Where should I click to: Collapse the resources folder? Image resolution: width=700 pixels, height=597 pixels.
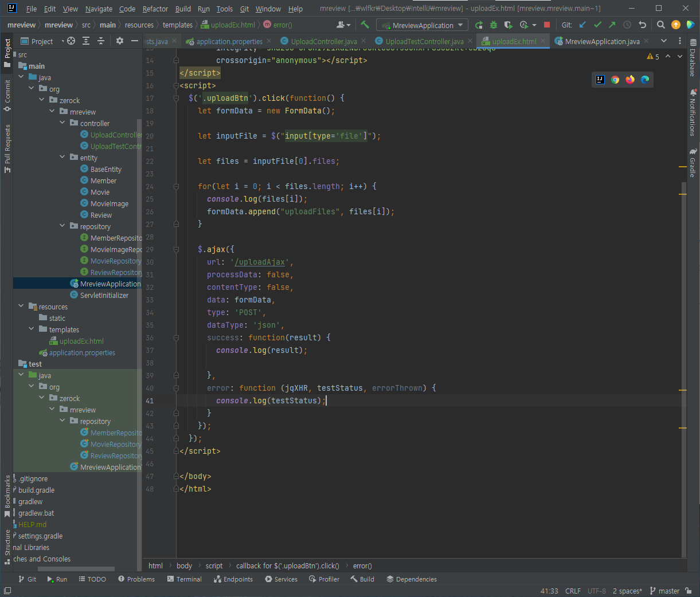click(21, 306)
